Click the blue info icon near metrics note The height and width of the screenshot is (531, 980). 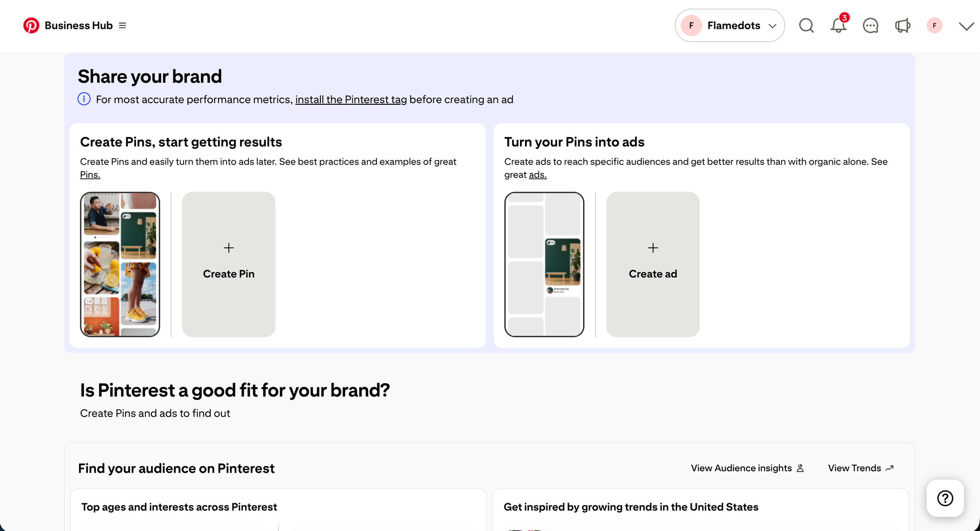[x=84, y=99]
